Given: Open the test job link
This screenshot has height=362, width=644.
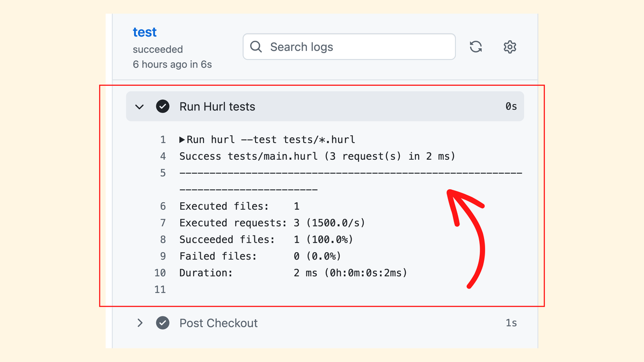Looking at the screenshot, I should click(144, 32).
